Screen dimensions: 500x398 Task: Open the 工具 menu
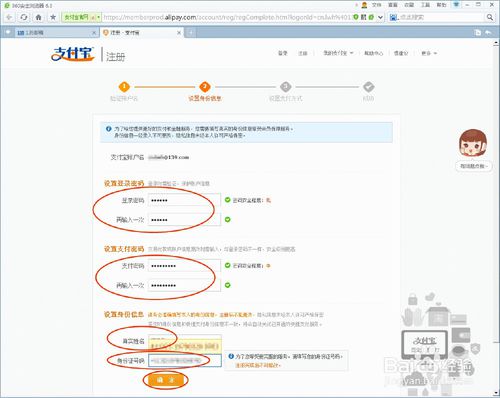click(x=425, y=5)
